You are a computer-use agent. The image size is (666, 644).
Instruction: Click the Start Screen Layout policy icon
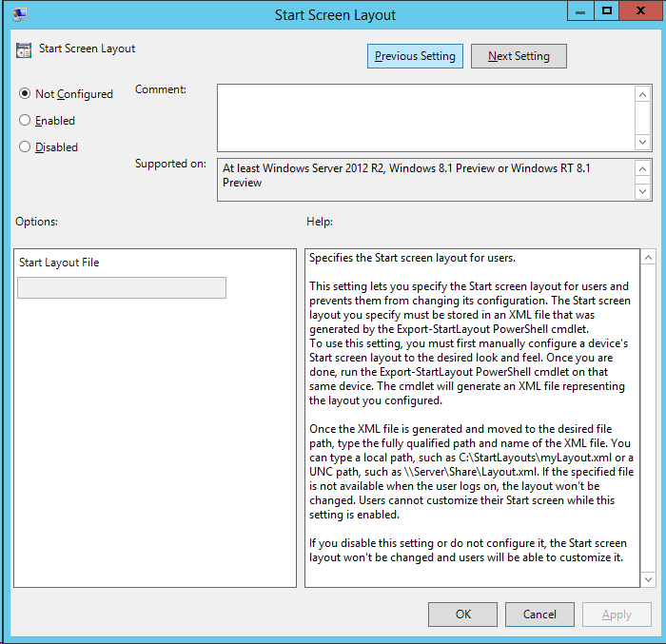24,49
